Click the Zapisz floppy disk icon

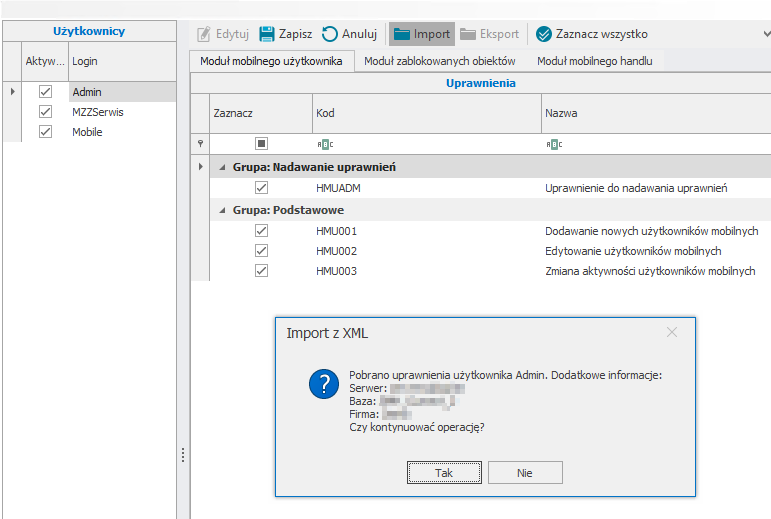pyautogui.click(x=267, y=34)
